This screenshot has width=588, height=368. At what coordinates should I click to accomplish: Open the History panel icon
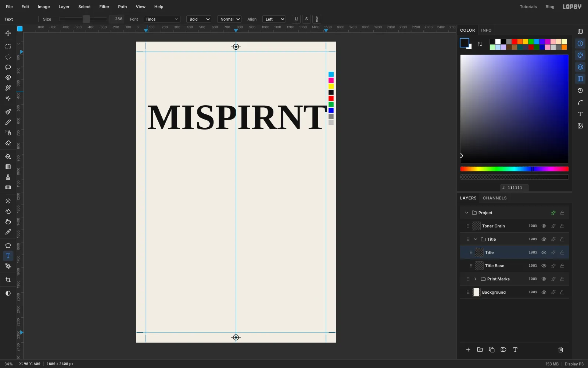click(580, 91)
